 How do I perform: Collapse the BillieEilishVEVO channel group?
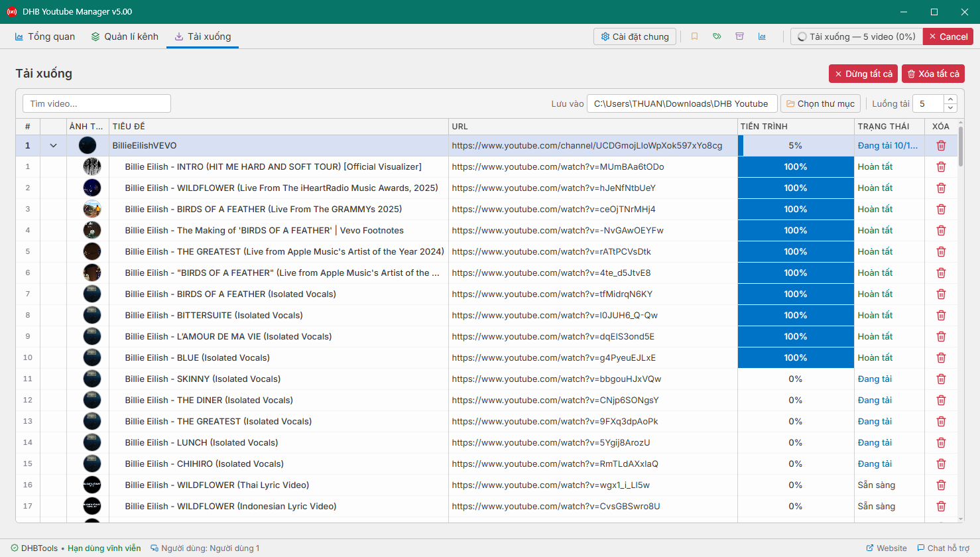tap(53, 146)
